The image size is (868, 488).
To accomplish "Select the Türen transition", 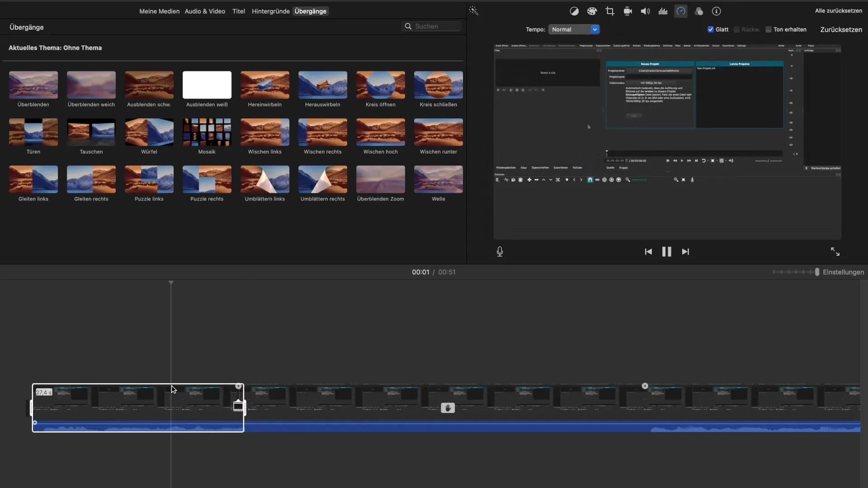I will [x=33, y=132].
